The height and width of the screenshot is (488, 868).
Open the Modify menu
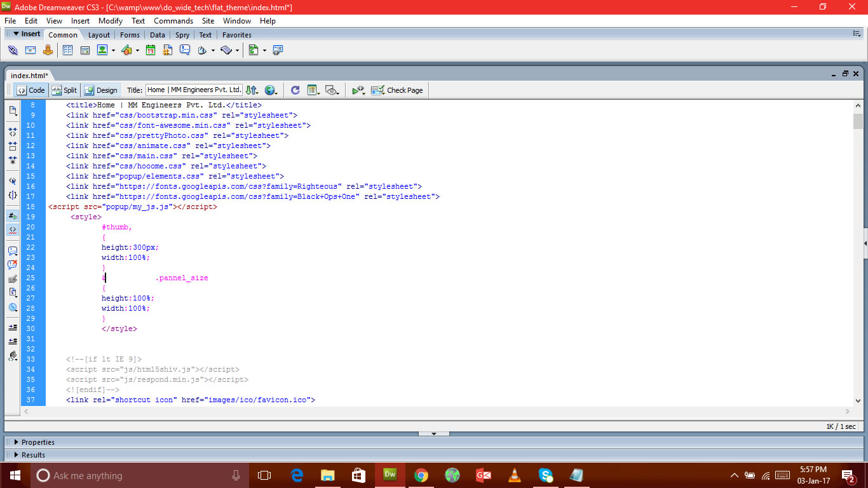coord(111,20)
